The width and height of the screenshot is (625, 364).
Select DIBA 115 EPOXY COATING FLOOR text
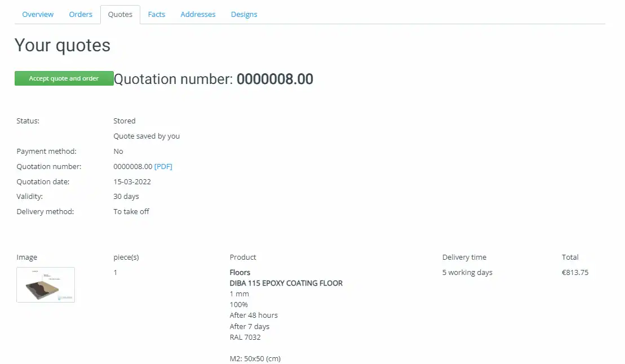tap(286, 283)
